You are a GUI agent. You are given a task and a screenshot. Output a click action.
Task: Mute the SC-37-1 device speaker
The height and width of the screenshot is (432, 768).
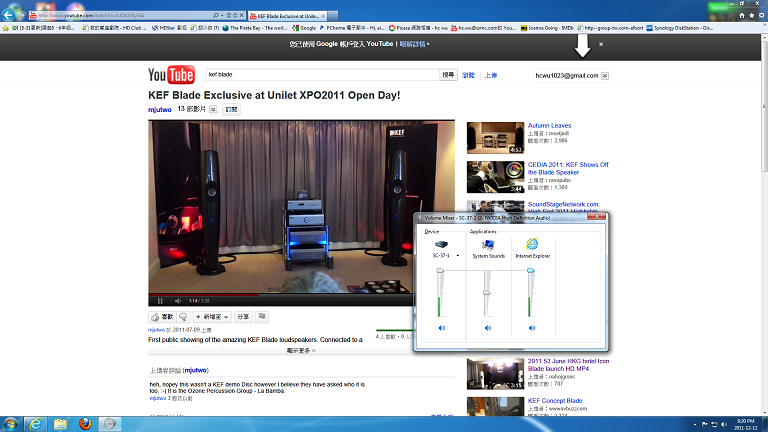pos(440,327)
